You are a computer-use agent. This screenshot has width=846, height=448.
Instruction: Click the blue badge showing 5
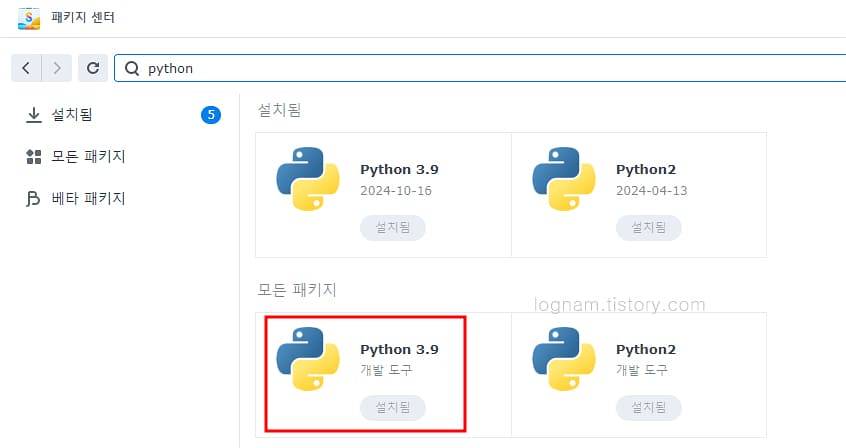211,114
